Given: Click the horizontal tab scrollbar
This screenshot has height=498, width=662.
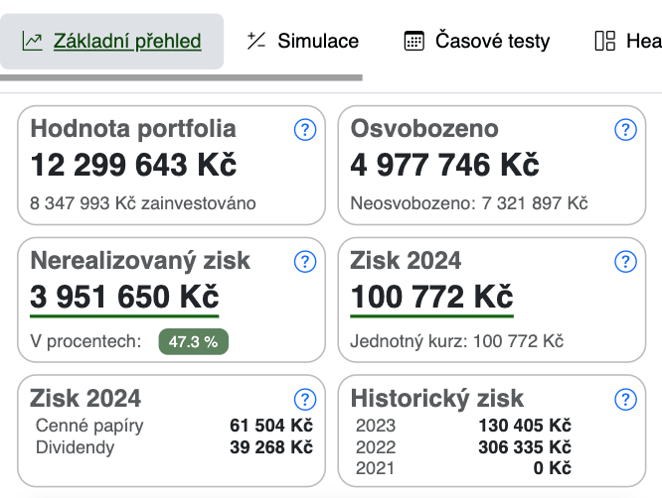Looking at the screenshot, I should coord(181,78).
